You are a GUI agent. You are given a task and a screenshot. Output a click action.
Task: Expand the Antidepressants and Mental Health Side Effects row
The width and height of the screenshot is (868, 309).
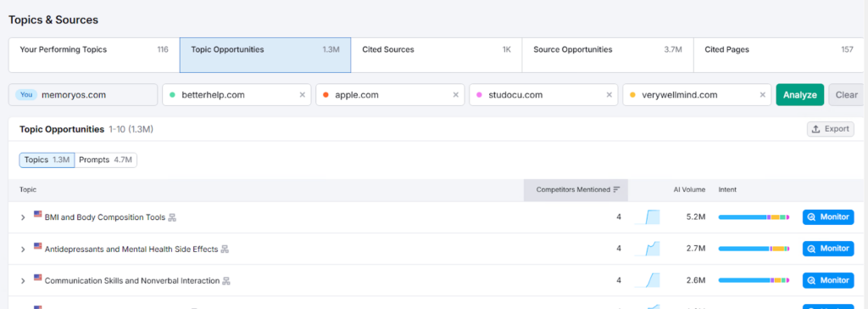click(x=23, y=249)
